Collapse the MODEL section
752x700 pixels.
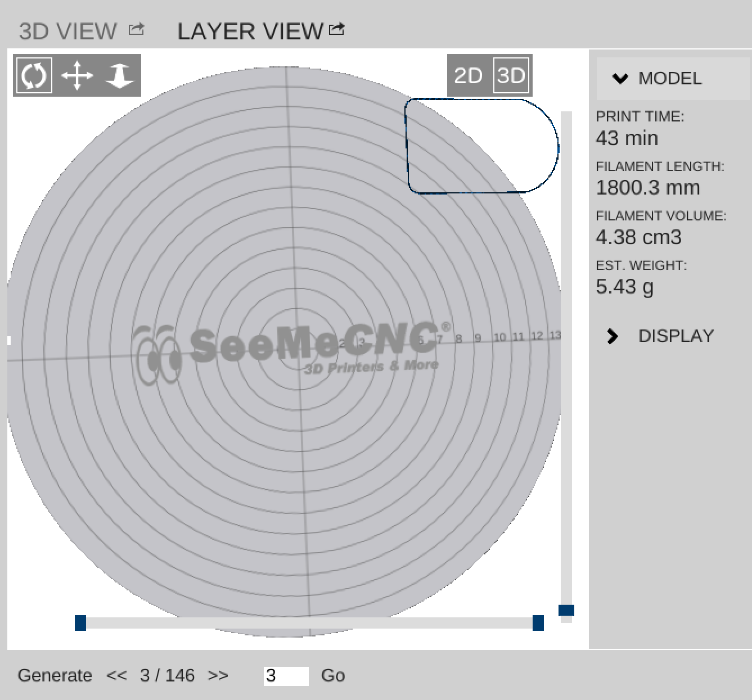670,79
